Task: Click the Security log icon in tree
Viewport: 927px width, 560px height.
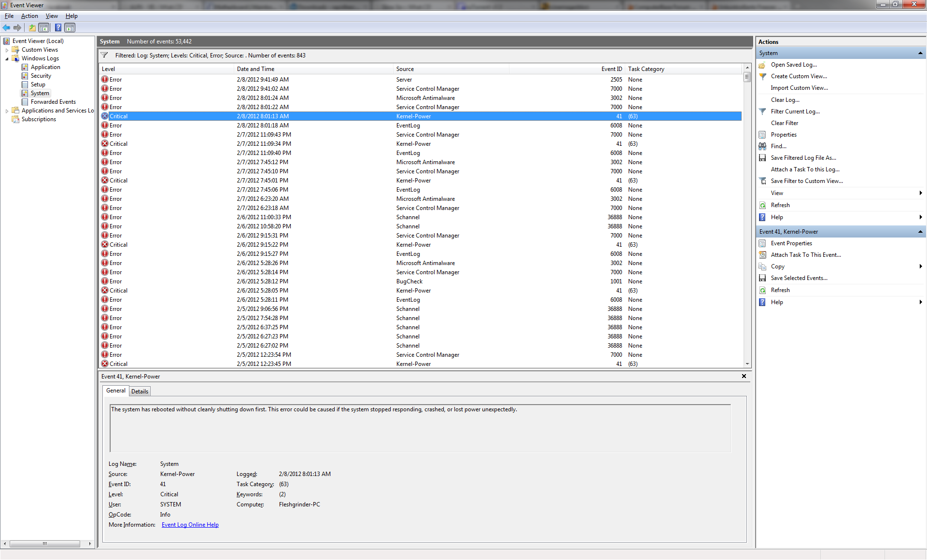Action: tap(25, 76)
